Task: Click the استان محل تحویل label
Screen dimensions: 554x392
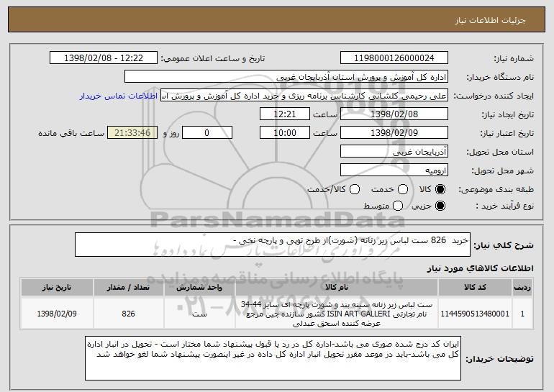Action: click(500, 152)
